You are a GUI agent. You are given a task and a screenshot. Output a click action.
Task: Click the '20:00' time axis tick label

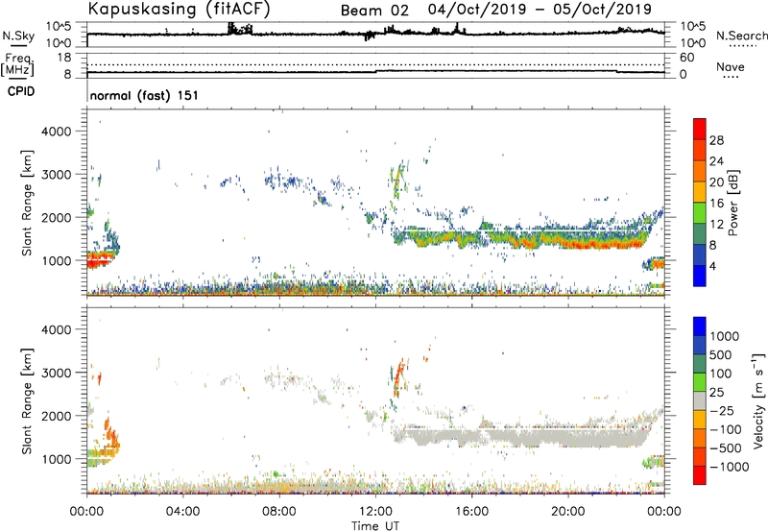pyautogui.click(x=568, y=512)
